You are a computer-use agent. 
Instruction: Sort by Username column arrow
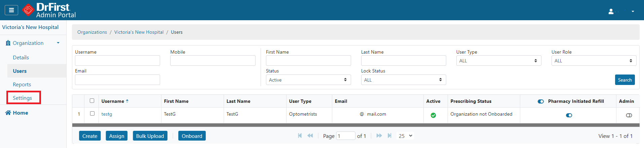(x=127, y=101)
